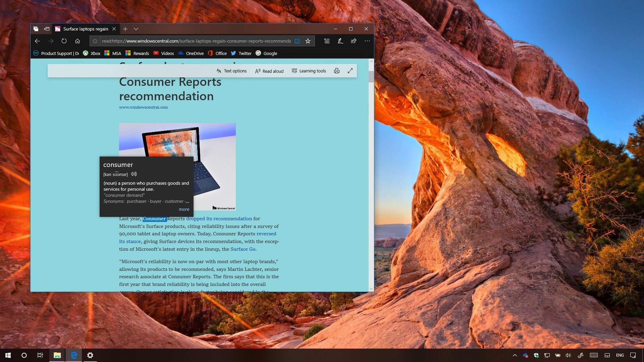The image size is (644, 362).
Task: Click the Immersive Reader icon in address bar
Action: (x=296, y=41)
